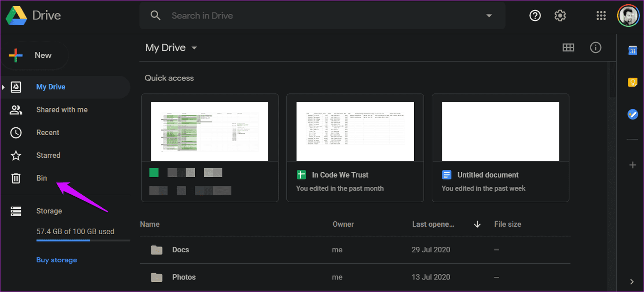Screen dimensions: 644x292
Task: Click the Docs icon of Untitled document
Action: click(446, 175)
